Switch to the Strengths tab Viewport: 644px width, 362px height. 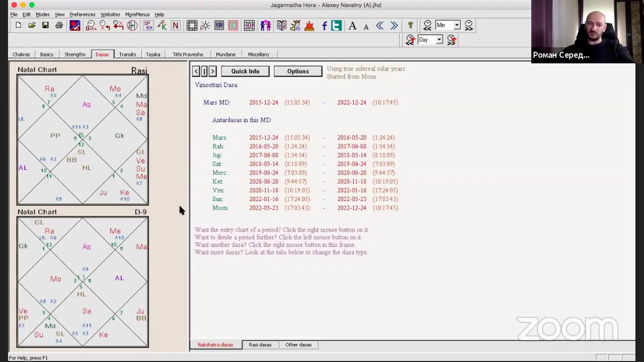pos(75,54)
